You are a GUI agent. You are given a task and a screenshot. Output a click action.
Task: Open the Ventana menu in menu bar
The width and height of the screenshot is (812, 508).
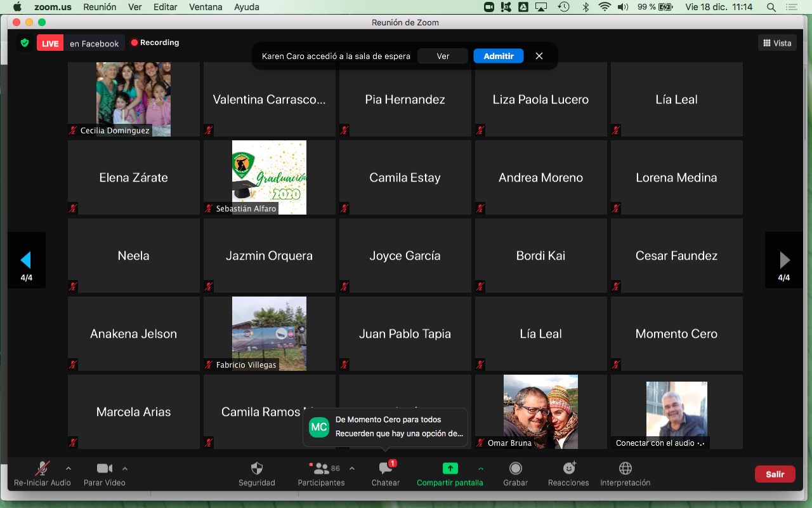206,7
